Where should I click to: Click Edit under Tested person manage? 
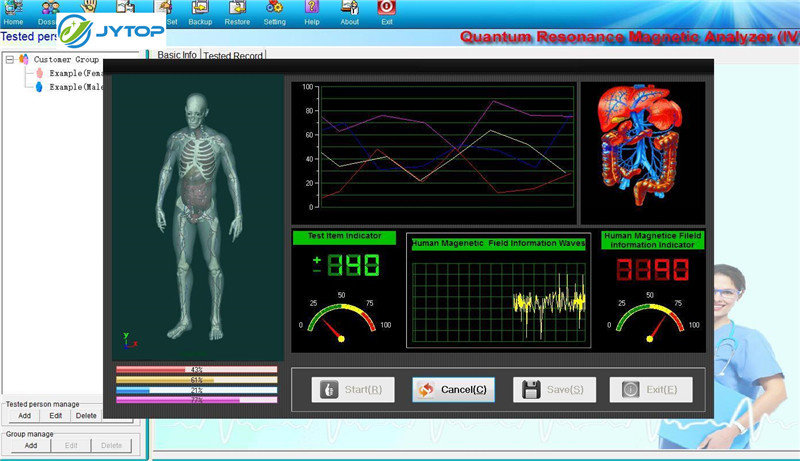tap(56, 416)
